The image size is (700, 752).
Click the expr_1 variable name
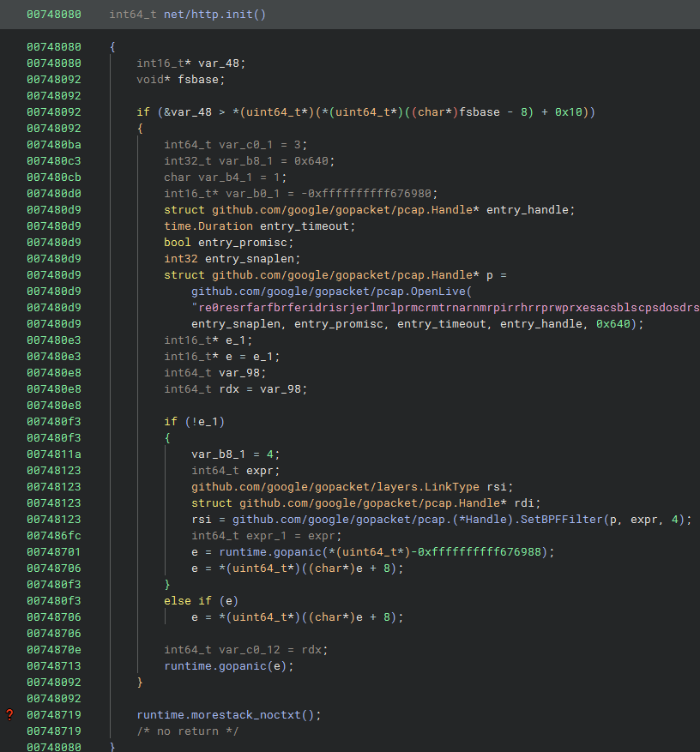pyautogui.click(x=264, y=535)
